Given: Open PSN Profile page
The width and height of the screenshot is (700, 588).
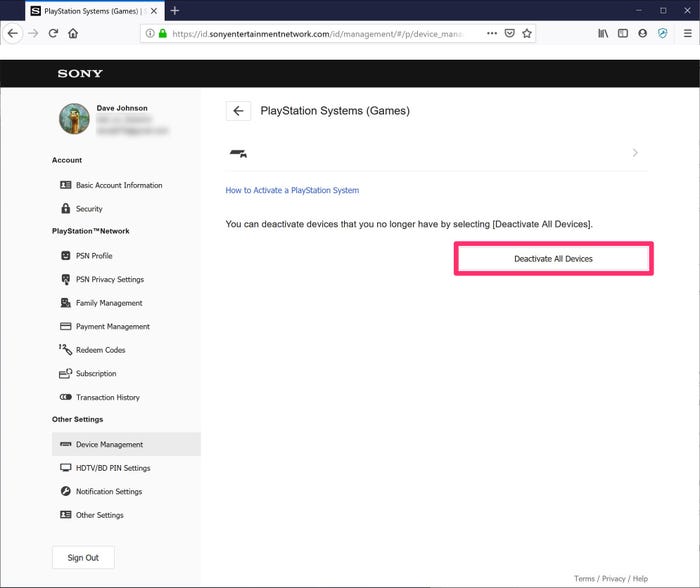Looking at the screenshot, I should 86,256.
